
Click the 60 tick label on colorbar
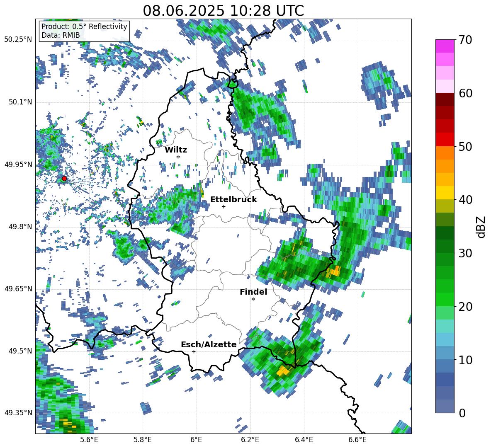[x=465, y=93]
